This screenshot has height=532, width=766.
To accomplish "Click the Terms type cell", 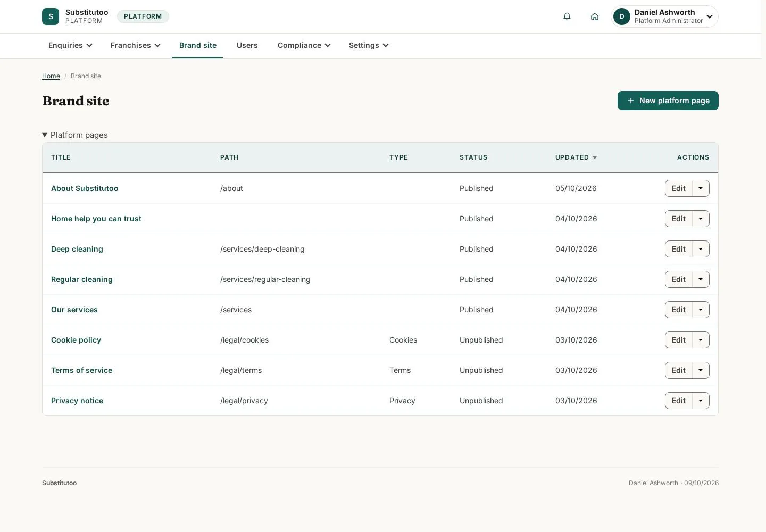I will [x=400, y=370].
